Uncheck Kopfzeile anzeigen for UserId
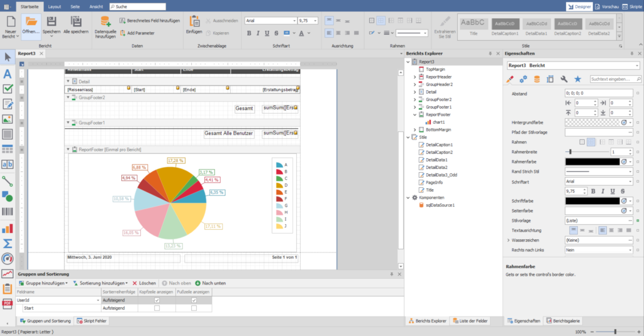Viewport: 644px width, 336px height. click(x=157, y=300)
